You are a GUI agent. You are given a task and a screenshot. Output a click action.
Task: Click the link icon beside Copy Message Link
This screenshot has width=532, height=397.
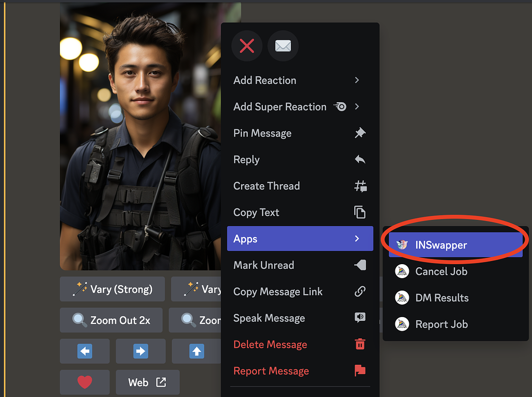(360, 292)
